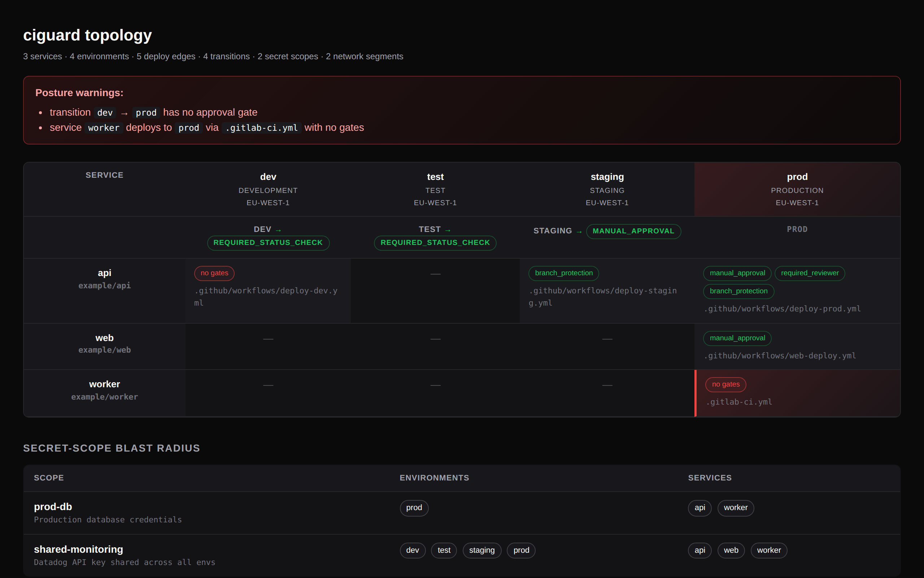Click the web-deploy.yml workflow path
The image size is (924, 578).
pyautogui.click(x=780, y=356)
